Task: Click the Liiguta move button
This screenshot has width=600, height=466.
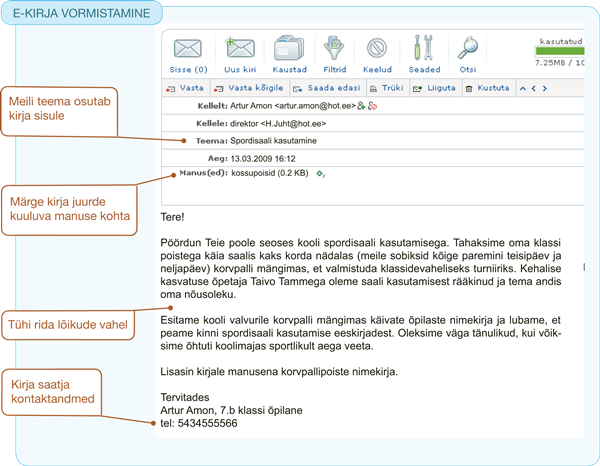Action: tap(435, 88)
